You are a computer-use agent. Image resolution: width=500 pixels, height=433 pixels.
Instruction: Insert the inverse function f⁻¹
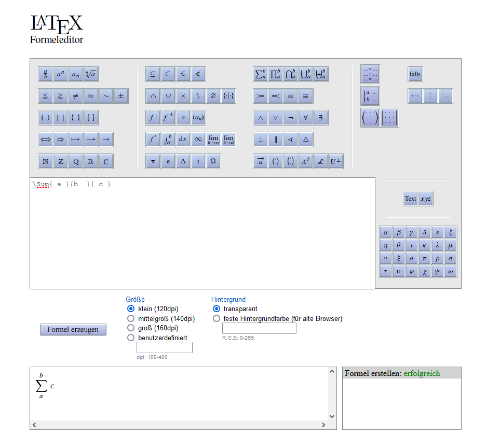point(168,118)
